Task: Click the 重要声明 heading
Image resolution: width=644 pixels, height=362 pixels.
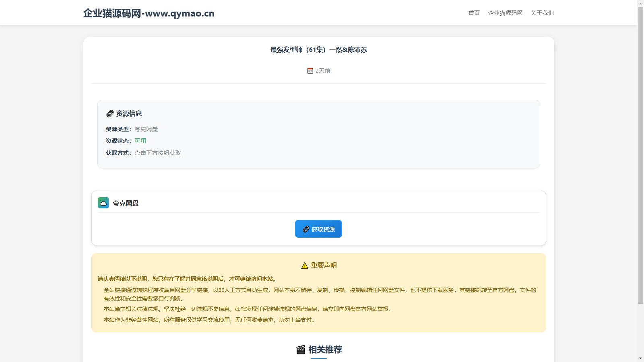Action: (324, 265)
